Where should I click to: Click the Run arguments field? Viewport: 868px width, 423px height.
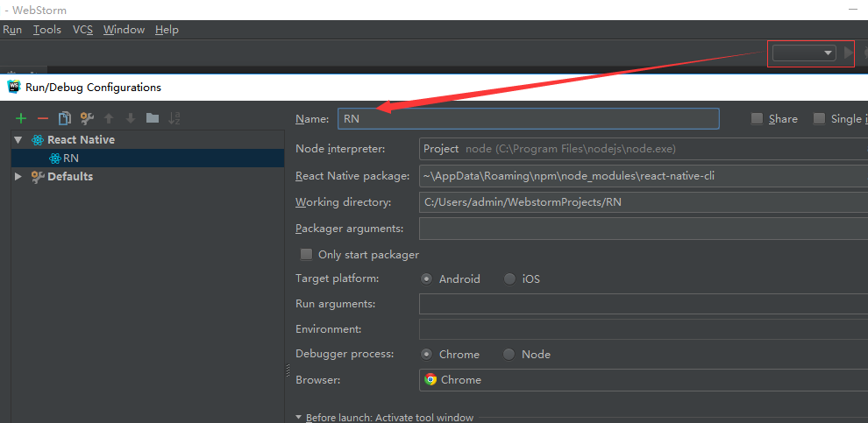644,304
